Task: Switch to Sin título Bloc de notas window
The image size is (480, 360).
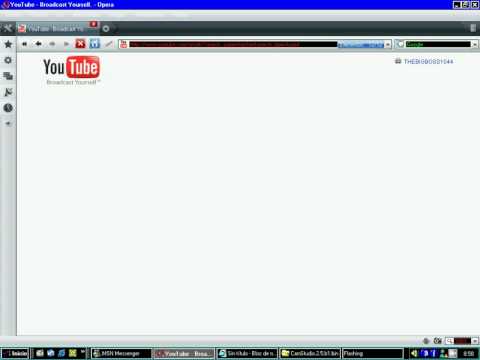Action: click(x=247, y=353)
